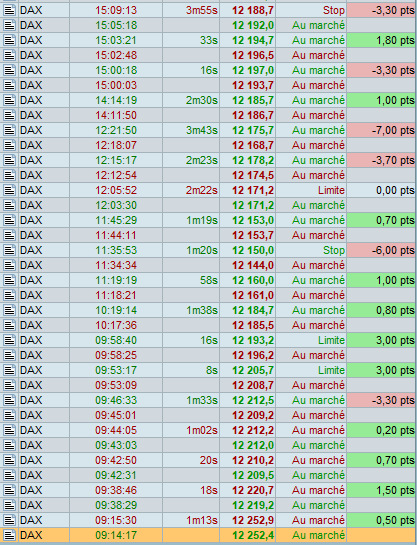Viewport: 417px width, 545px height.
Task: Open details icon for 11:35:53 trade
Action: [9, 250]
